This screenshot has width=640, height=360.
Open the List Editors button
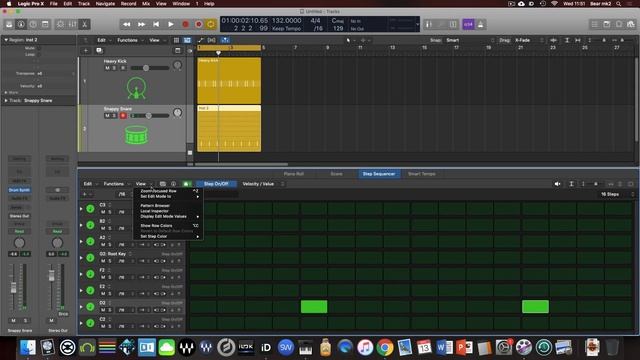click(595, 24)
